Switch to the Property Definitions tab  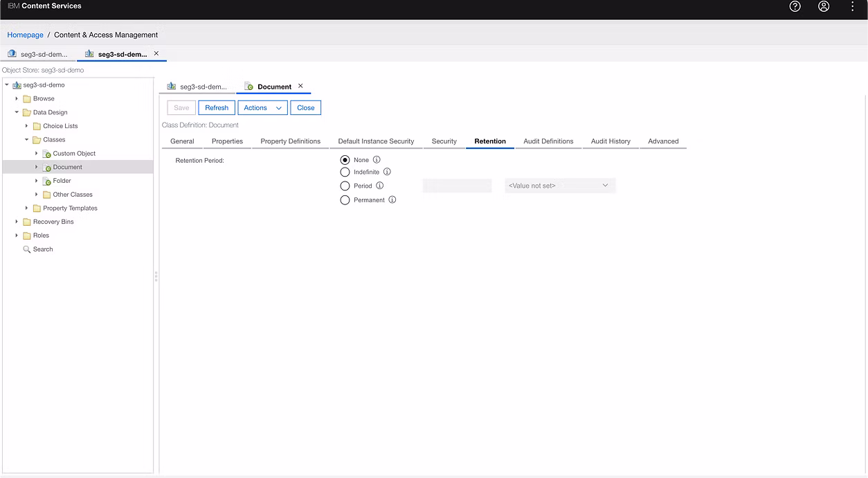(x=290, y=141)
